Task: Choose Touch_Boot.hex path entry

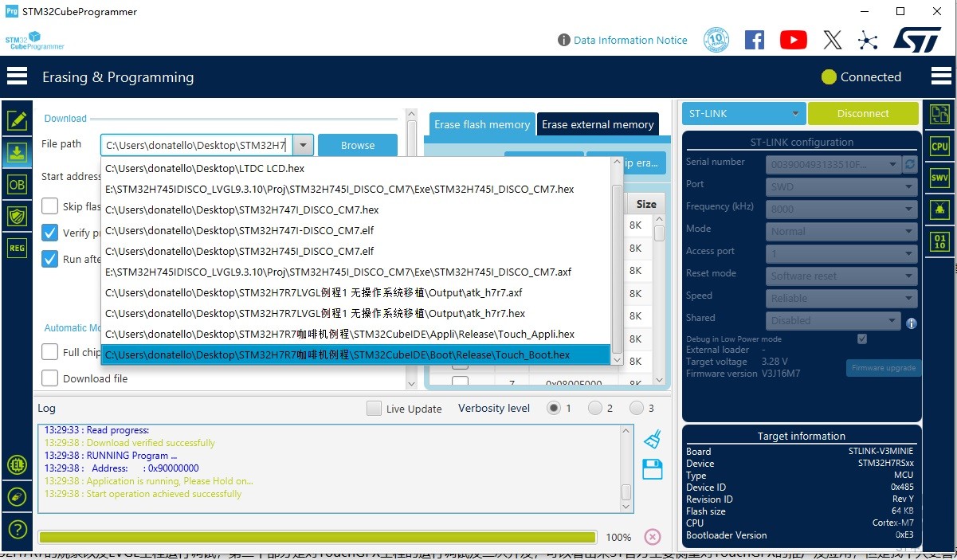Action: pyautogui.click(x=356, y=354)
